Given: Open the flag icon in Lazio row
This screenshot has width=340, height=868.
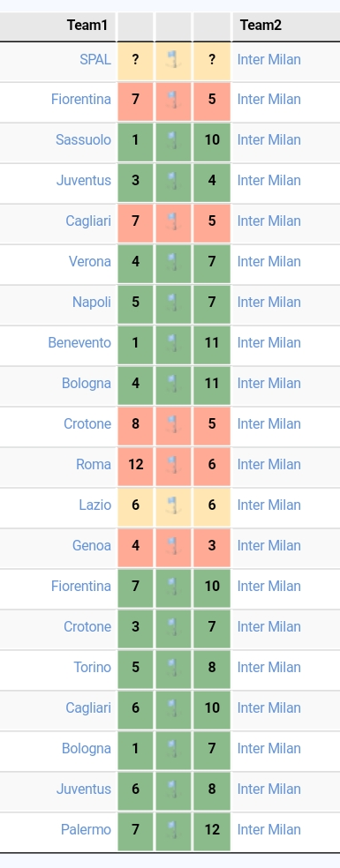Looking at the screenshot, I should point(173,505).
